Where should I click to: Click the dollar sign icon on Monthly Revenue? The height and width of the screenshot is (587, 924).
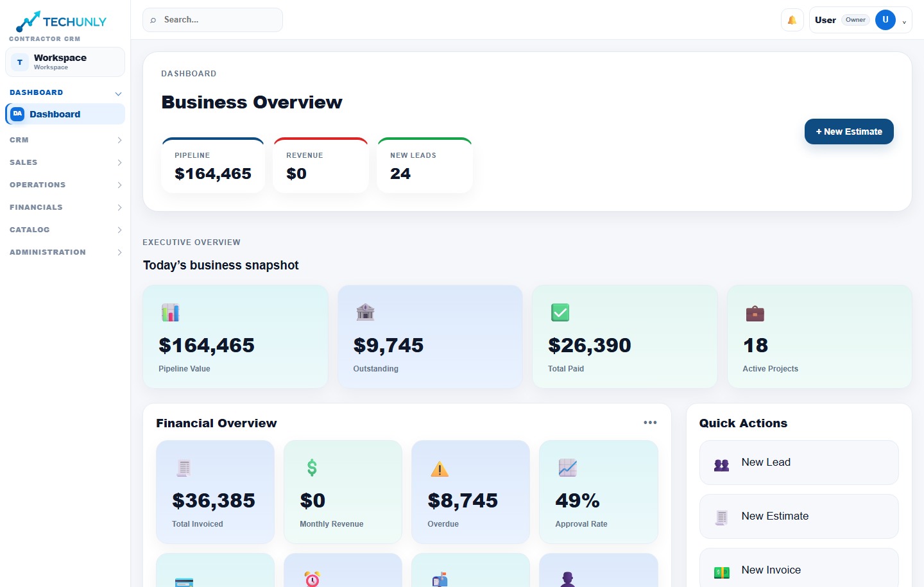[312, 468]
